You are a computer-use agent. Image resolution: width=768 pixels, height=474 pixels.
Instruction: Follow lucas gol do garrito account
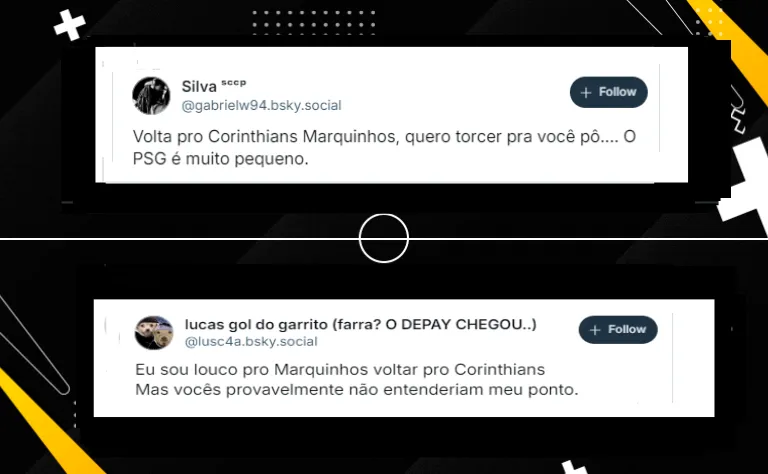[618, 330]
